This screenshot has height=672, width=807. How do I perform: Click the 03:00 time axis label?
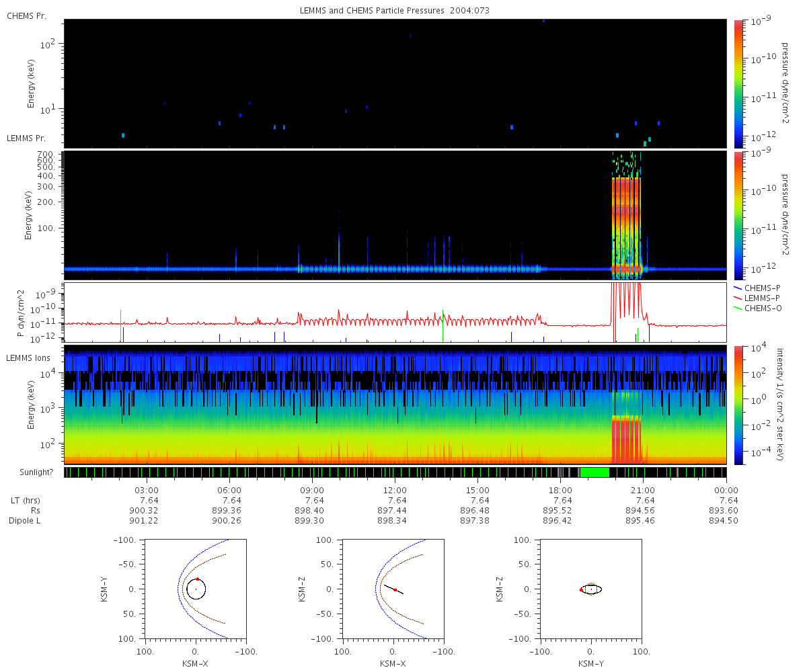[x=147, y=490]
